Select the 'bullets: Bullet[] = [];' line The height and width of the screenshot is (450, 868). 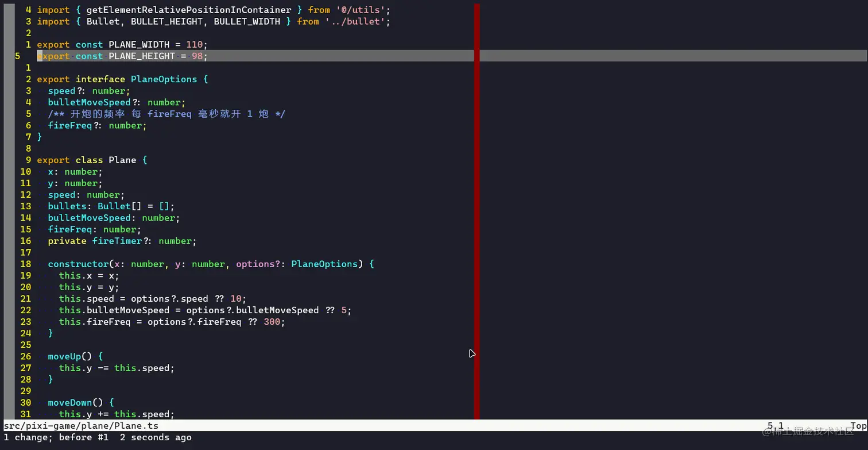point(111,206)
